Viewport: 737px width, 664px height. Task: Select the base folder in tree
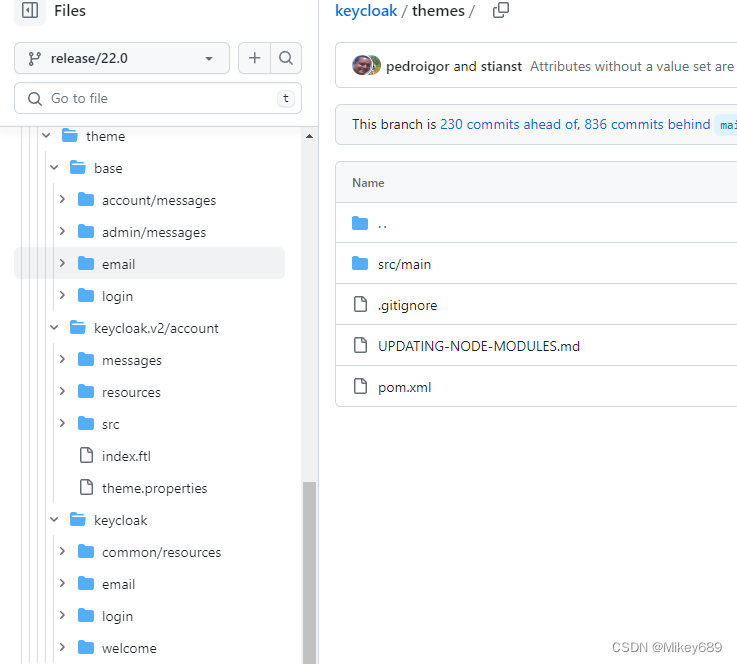(x=108, y=168)
